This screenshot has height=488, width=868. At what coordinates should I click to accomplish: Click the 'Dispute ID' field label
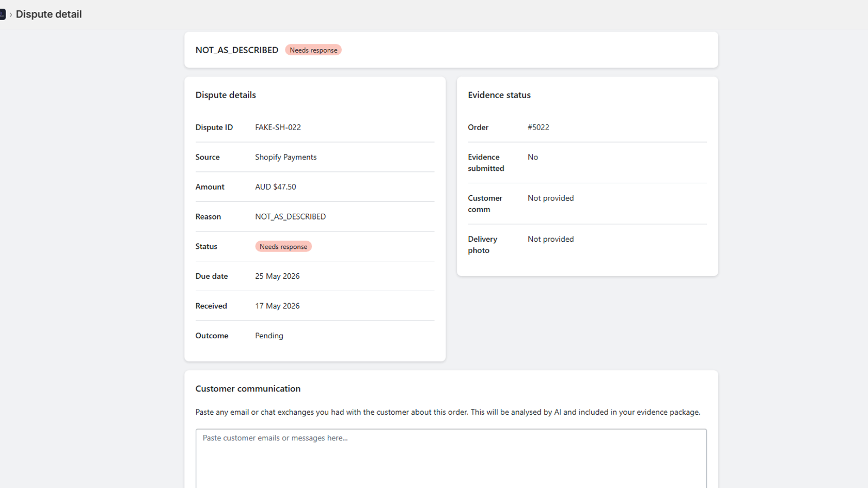(214, 127)
